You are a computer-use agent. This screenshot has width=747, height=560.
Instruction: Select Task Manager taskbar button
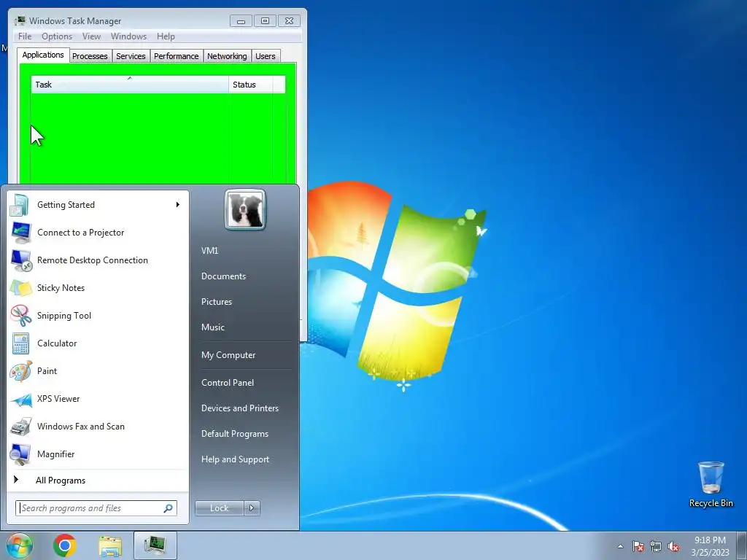[155, 545]
